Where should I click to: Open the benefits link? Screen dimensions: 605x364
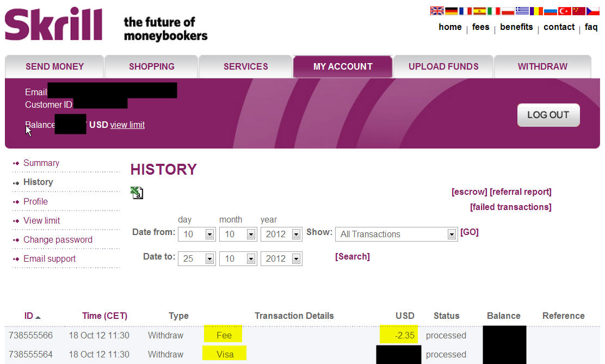point(516,27)
